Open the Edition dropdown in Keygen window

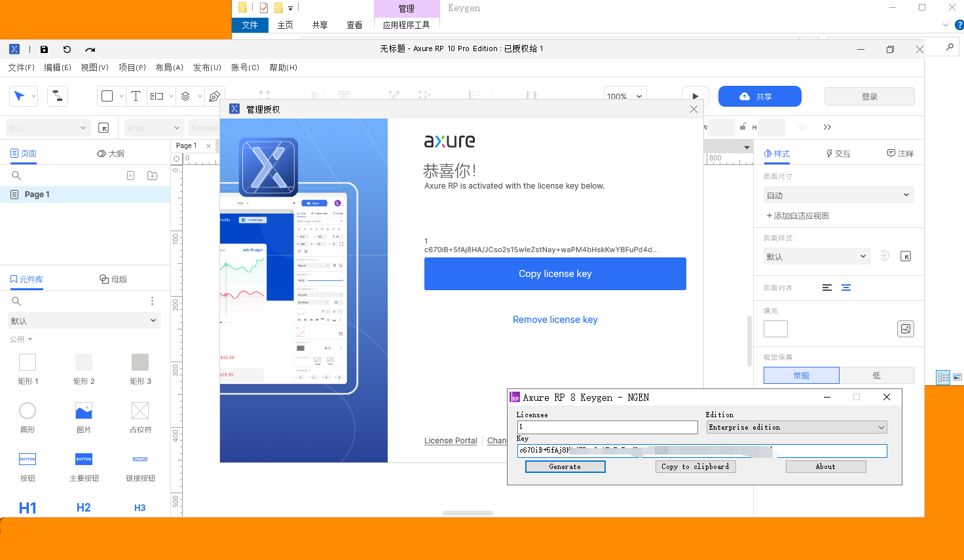797,427
